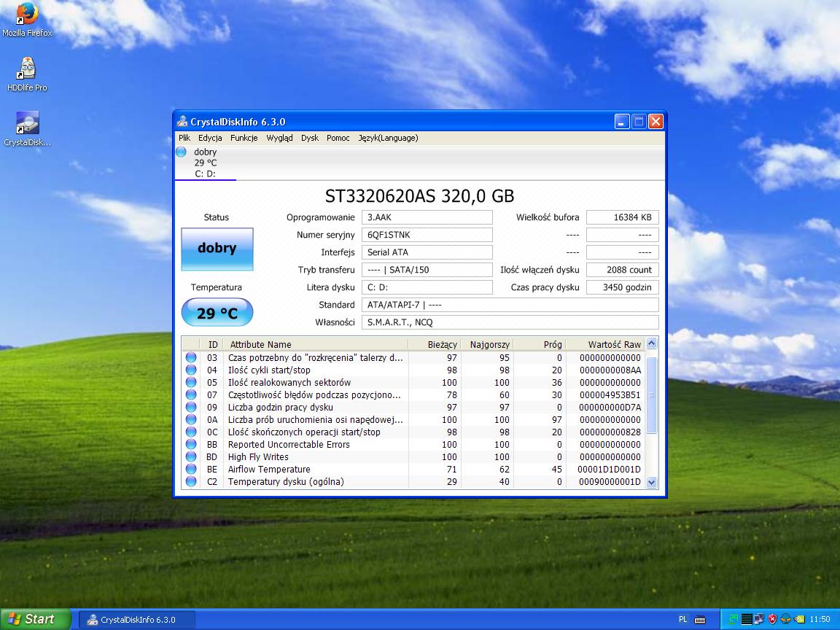Click the green 29 temperature tray icon
This screenshot has height=630, width=840.
pos(733,619)
